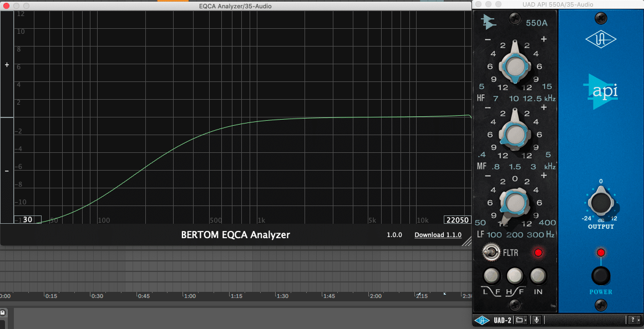Viewport: 644px width, 329px height.
Task: Select the 200 Hz LF frequency label
Action: tap(516, 235)
